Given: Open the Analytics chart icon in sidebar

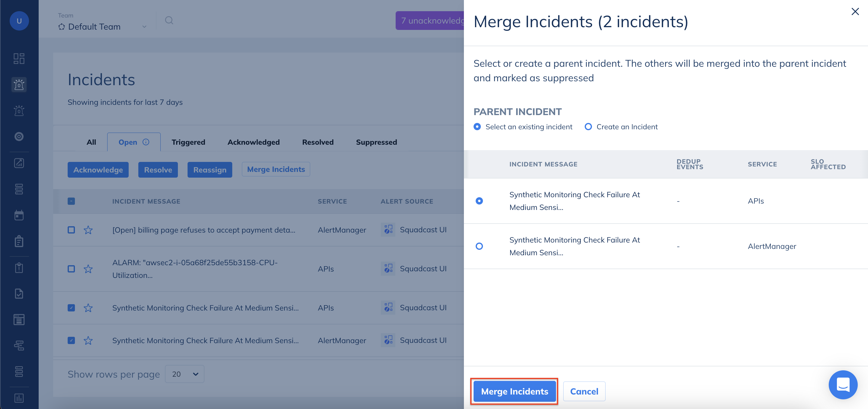Looking at the screenshot, I should [x=19, y=163].
